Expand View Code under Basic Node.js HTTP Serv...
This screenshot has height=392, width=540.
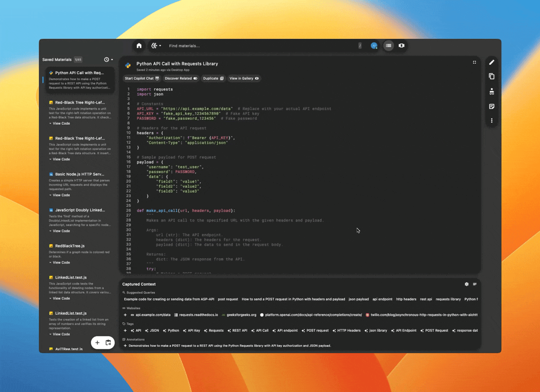point(59,195)
